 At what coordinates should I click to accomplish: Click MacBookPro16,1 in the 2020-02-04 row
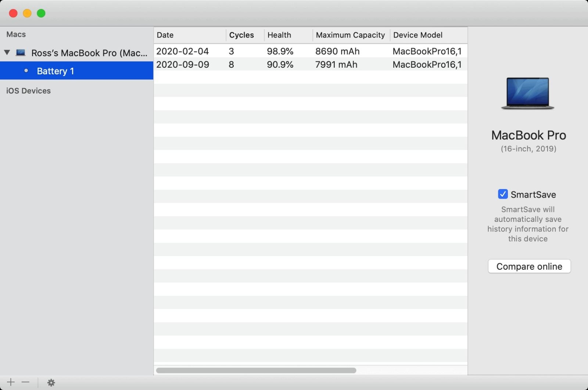(427, 51)
